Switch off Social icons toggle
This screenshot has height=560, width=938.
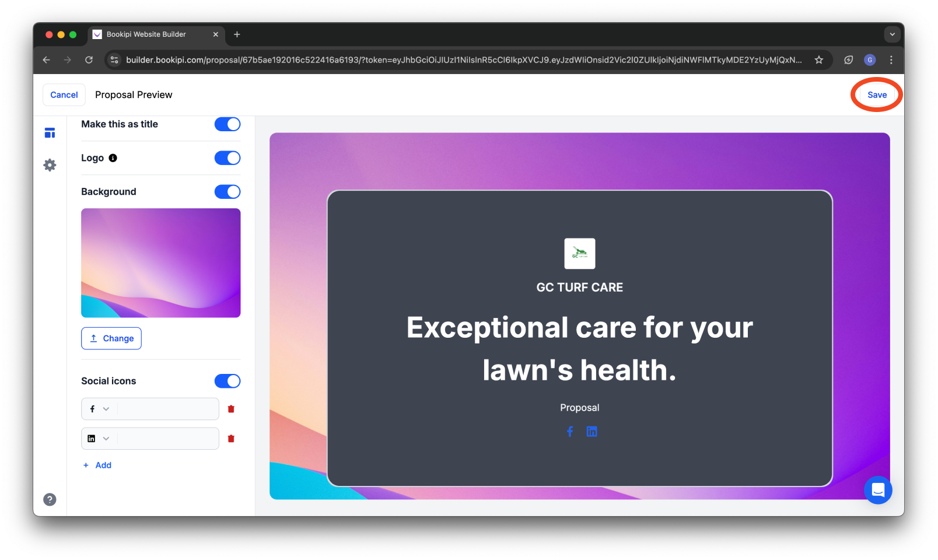coord(228,381)
